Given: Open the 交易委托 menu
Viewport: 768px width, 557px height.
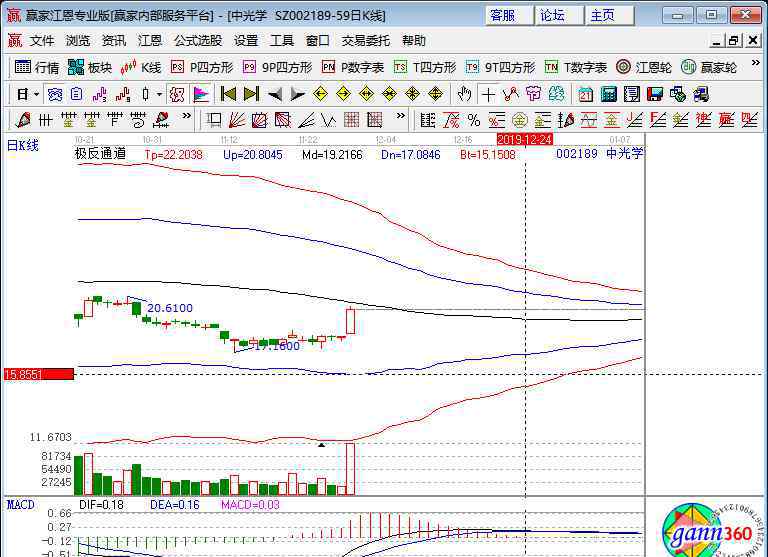Looking at the screenshot, I should point(365,41).
